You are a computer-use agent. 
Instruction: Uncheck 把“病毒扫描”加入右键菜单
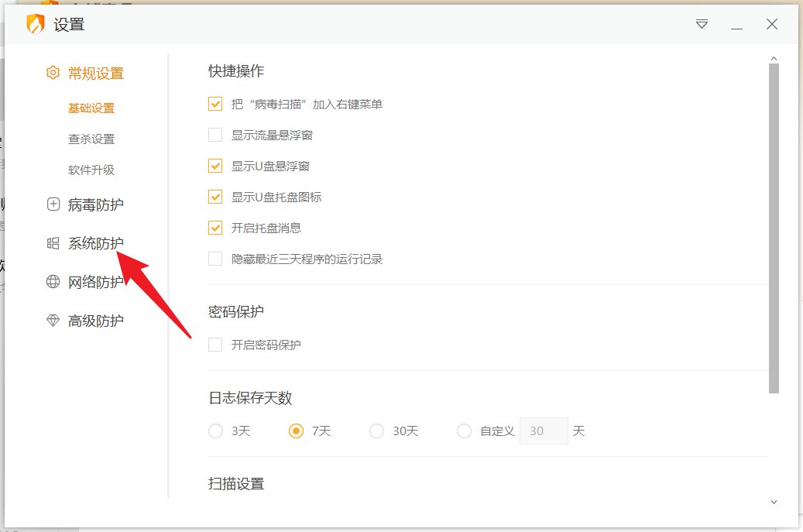click(214, 104)
